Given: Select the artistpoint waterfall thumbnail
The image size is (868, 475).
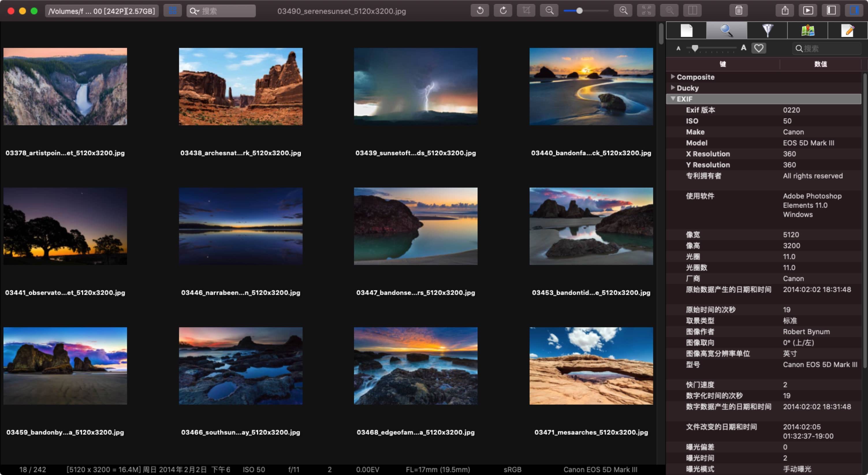Looking at the screenshot, I should tap(65, 87).
